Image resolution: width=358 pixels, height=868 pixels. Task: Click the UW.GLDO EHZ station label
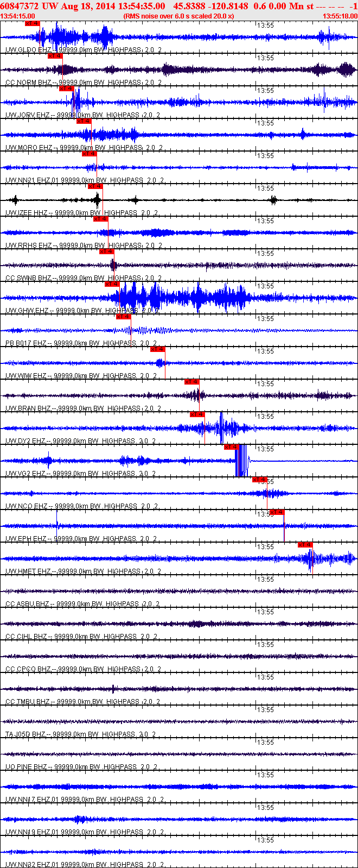(84, 50)
